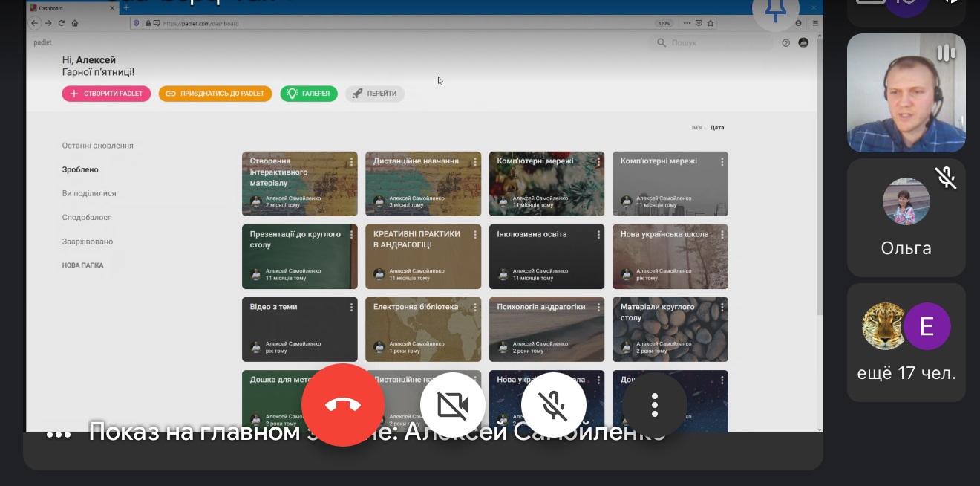Open the page actions ellipsis in the address bar
Image resolution: width=980 pixels, height=486 pixels.
pos(685,23)
